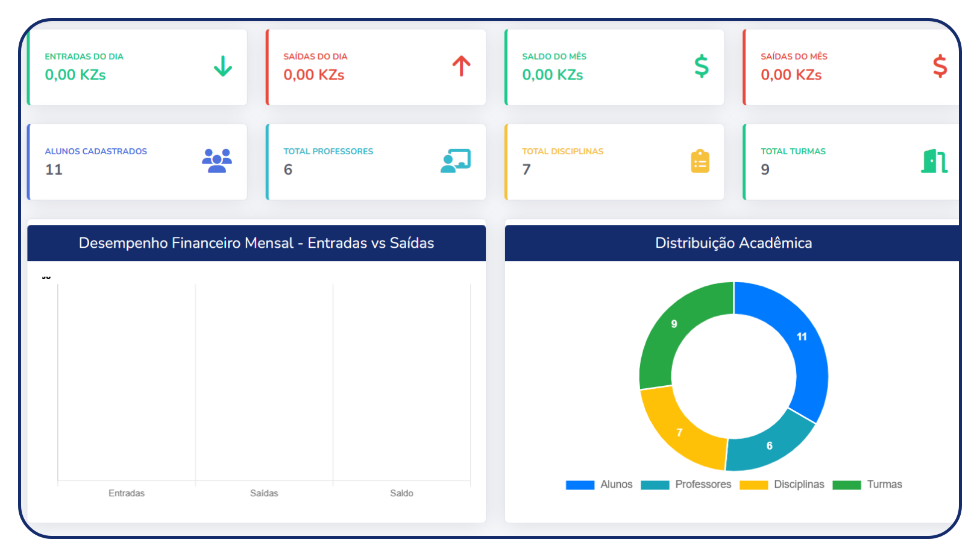The height and width of the screenshot is (557, 980).
Task: Click the teacher chalkboard icon
Action: (x=456, y=161)
